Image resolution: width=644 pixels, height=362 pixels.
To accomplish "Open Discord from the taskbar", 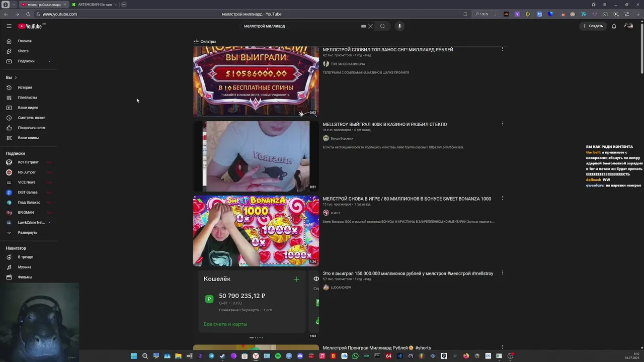I will [x=300, y=356].
